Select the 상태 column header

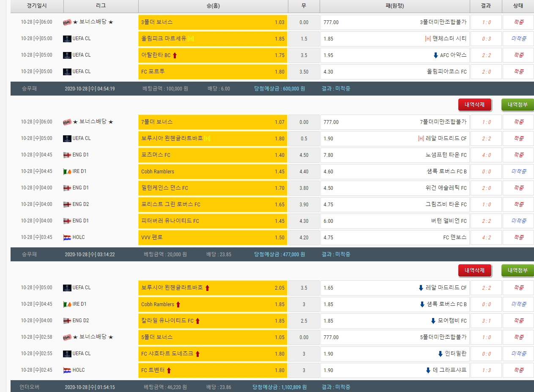pyautogui.click(x=518, y=6)
